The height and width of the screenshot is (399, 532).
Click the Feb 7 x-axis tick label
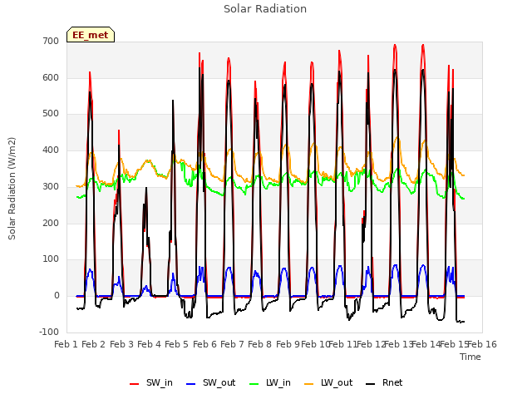tap(232, 344)
